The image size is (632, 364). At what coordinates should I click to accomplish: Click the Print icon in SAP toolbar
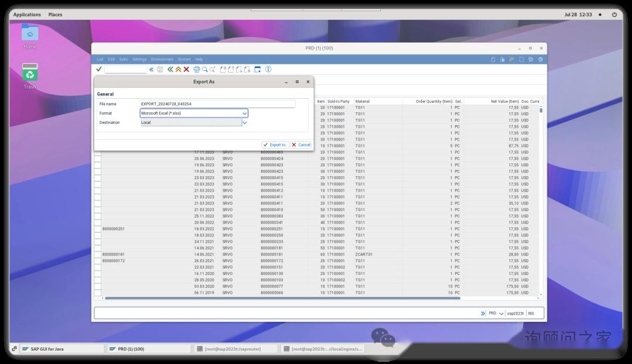pyautogui.click(x=197, y=69)
